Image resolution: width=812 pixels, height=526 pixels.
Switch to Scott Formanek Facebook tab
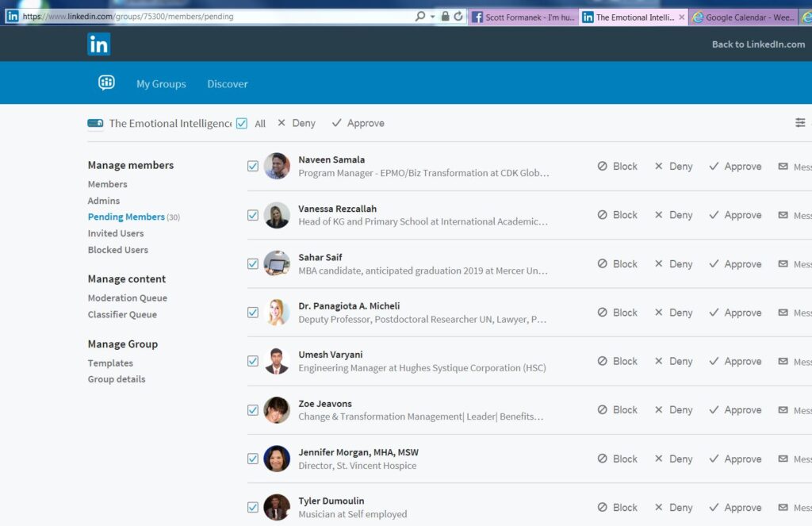click(x=523, y=17)
